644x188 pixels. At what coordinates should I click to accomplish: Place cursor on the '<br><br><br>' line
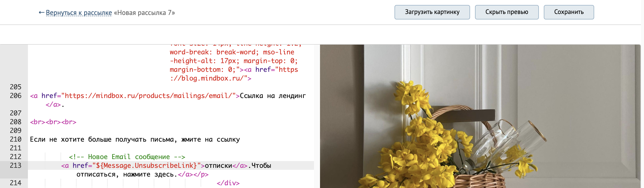(x=53, y=122)
